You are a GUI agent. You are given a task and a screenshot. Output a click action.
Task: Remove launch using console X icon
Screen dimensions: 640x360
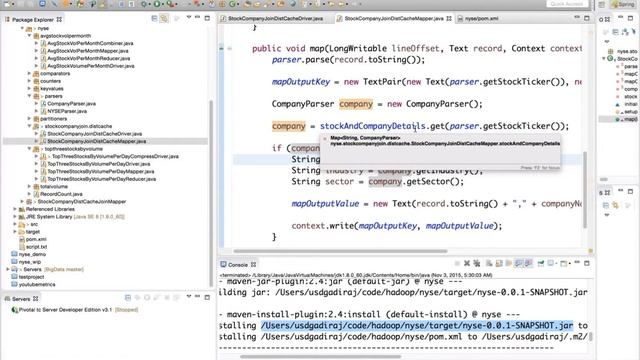tap(467, 264)
